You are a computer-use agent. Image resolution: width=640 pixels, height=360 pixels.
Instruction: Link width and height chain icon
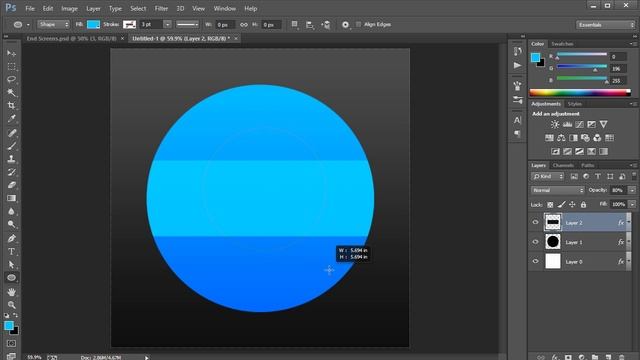(244, 25)
